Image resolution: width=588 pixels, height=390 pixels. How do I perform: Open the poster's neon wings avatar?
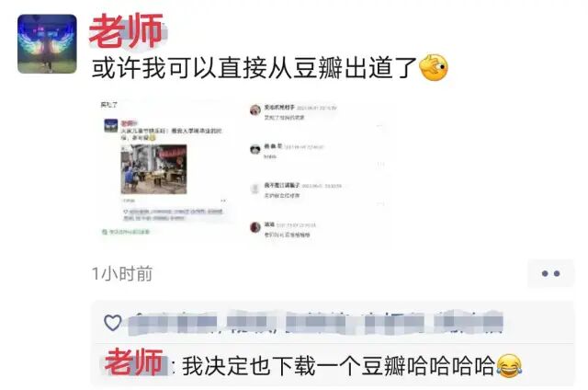tap(47, 43)
